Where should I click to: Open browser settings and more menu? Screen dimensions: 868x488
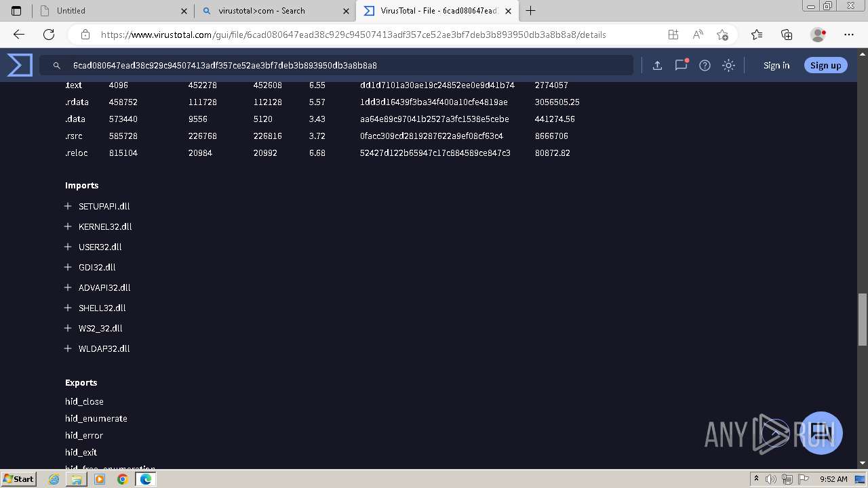(849, 35)
